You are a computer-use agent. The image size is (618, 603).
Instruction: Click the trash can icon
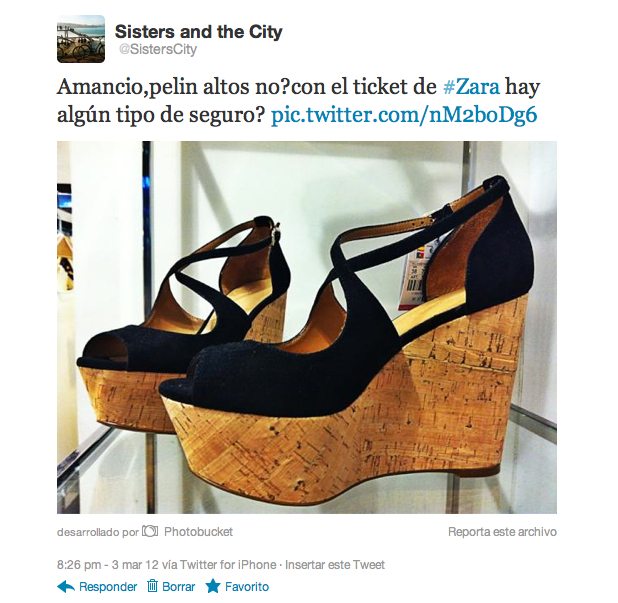tap(152, 586)
